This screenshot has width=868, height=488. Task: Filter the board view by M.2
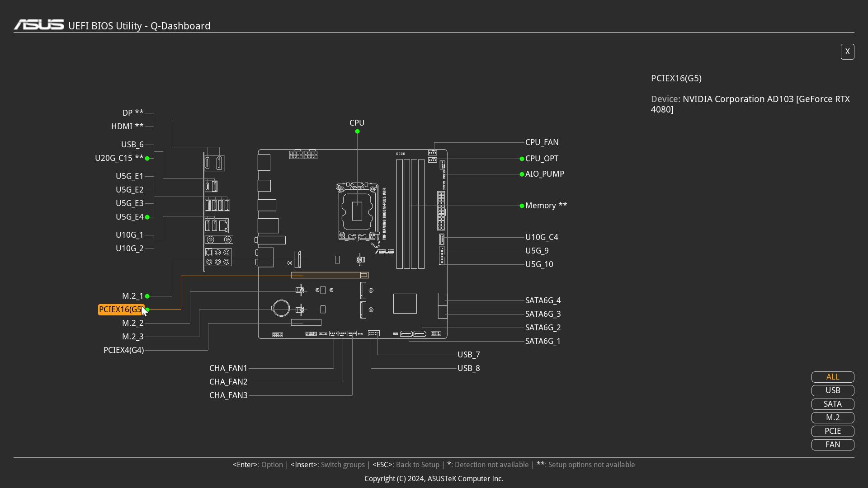tap(833, 418)
